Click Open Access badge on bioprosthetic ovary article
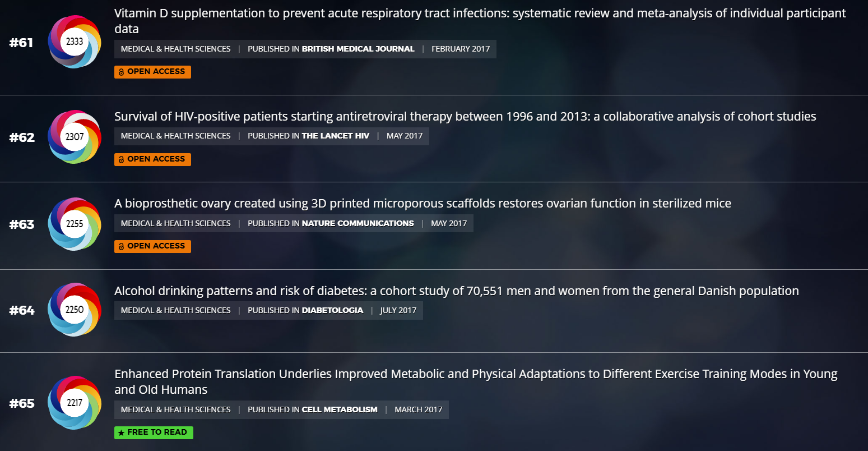Screen dimensions: 868x451 [x=152, y=246]
